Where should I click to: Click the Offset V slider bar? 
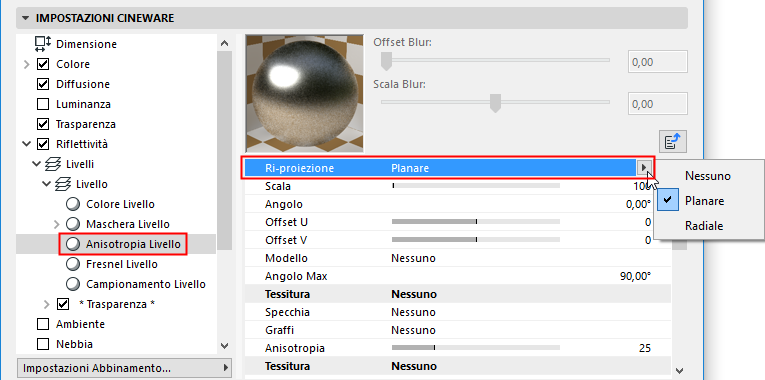(476, 240)
